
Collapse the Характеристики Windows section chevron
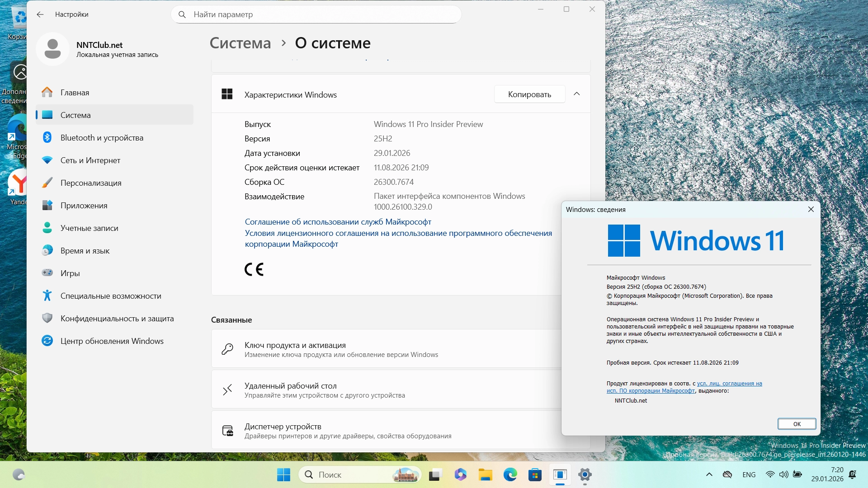(576, 94)
